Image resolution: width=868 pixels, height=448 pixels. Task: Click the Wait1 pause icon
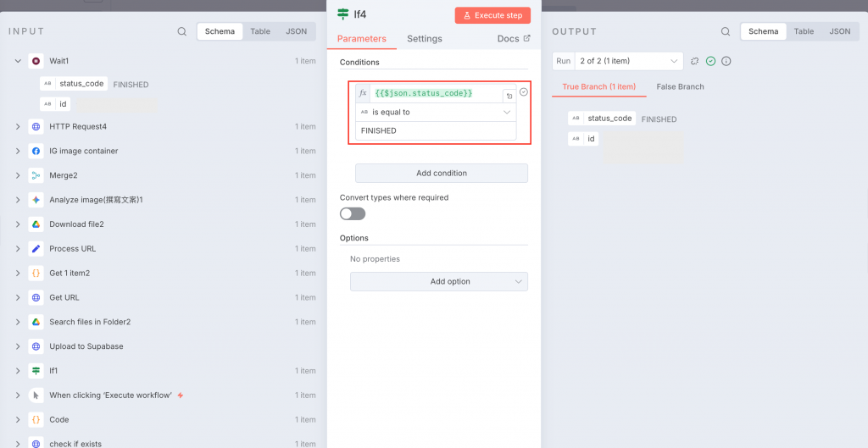[x=36, y=61]
